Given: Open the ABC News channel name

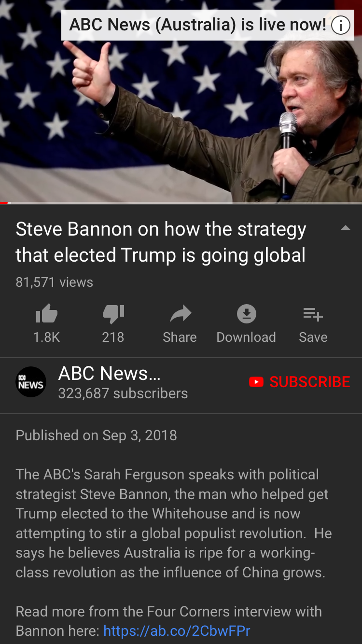Looking at the screenshot, I should [x=110, y=373].
